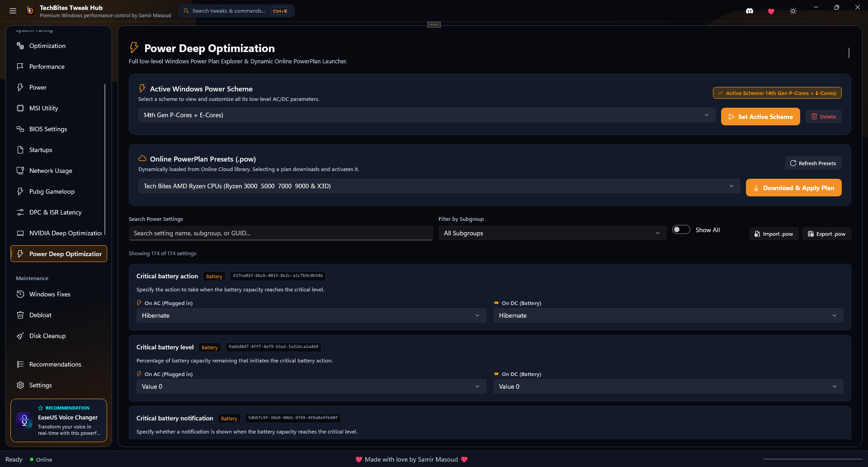Click the EaseUS Voice Changer thumbnail
This screenshot has width=868, height=467.
point(24,420)
